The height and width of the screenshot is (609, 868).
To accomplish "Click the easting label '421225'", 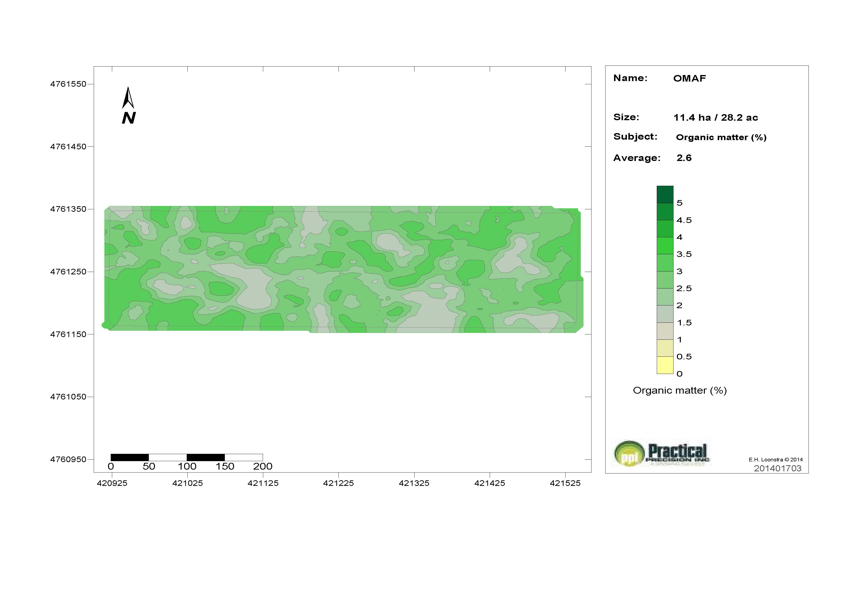I will (x=338, y=483).
